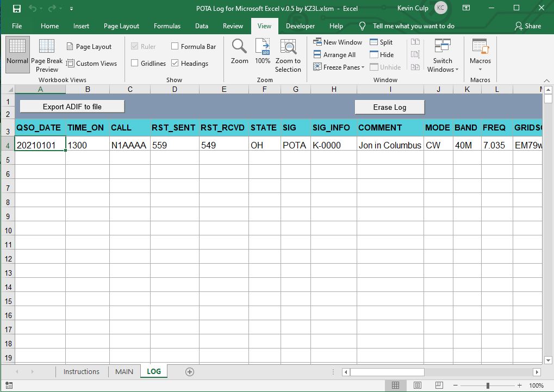Screen dimensions: 554x392
Task: Add new sheet with plus icon
Action: tap(190, 372)
